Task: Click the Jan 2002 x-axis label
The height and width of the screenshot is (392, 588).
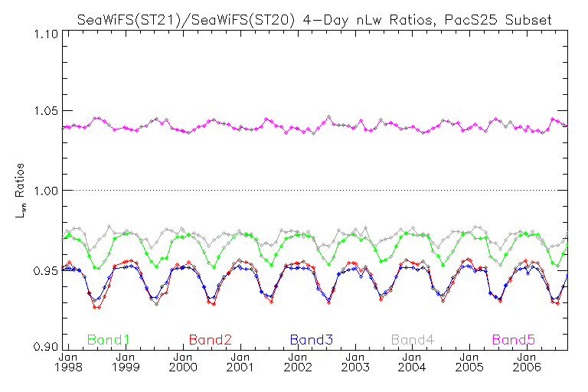Action: (298, 362)
